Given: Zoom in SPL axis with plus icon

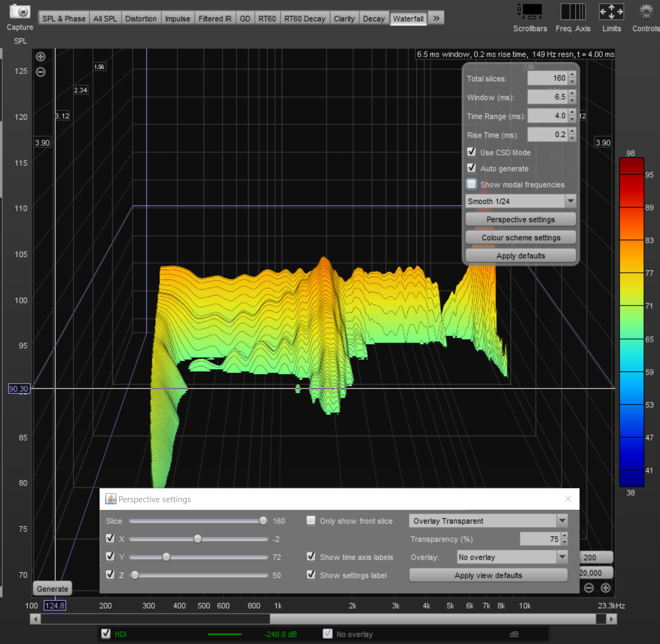Looking at the screenshot, I should 41,57.
